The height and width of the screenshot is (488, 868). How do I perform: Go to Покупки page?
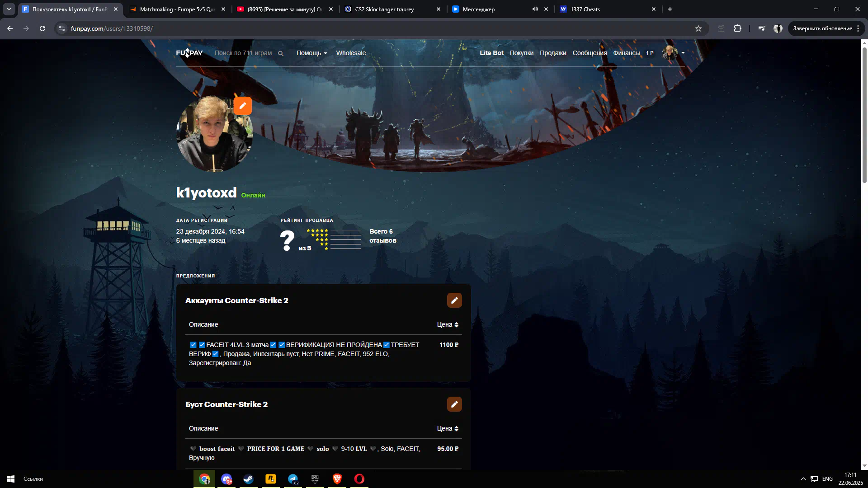(x=521, y=53)
